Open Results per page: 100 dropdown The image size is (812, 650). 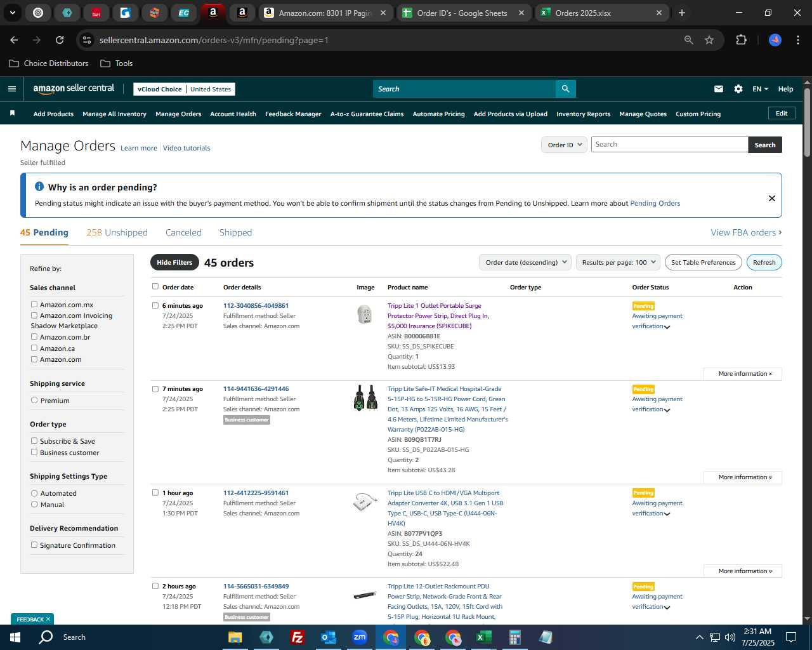pos(618,262)
